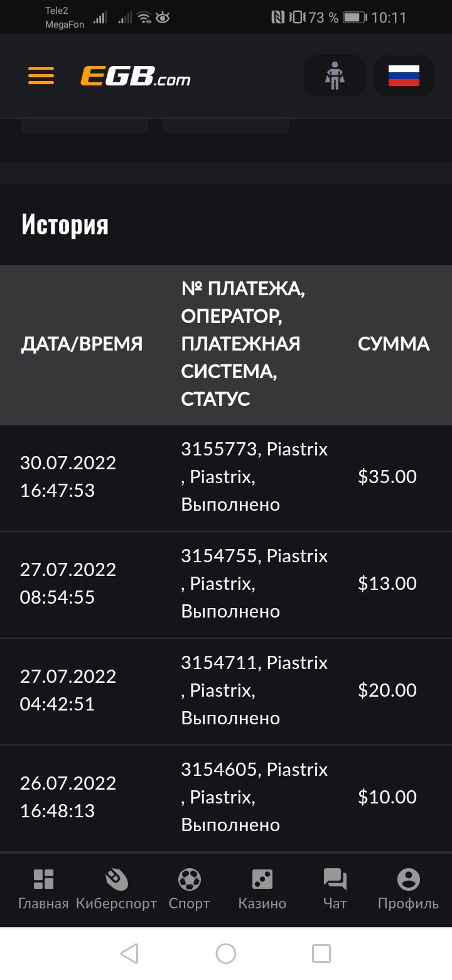Open the hamburger menu
The width and height of the screenshot is (452, 980).
[x=41, y=76]
